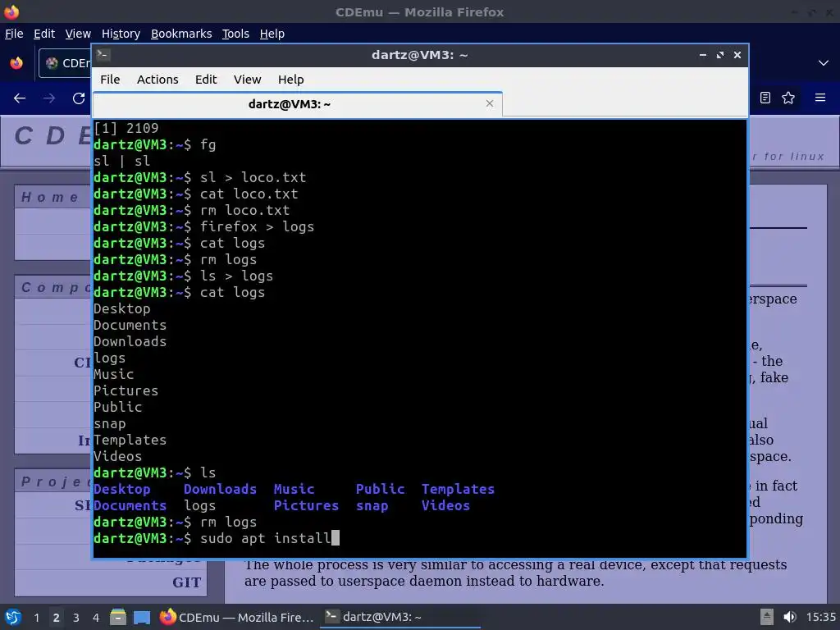Reload the page in Firefox
The width and height of the screenshot is (840, 630).
click(x=79, y=98)
